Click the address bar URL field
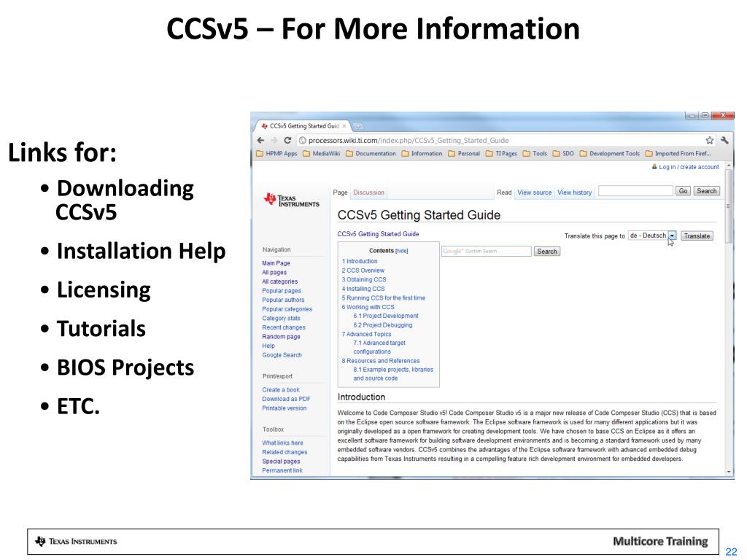 (x=500, y=141)
